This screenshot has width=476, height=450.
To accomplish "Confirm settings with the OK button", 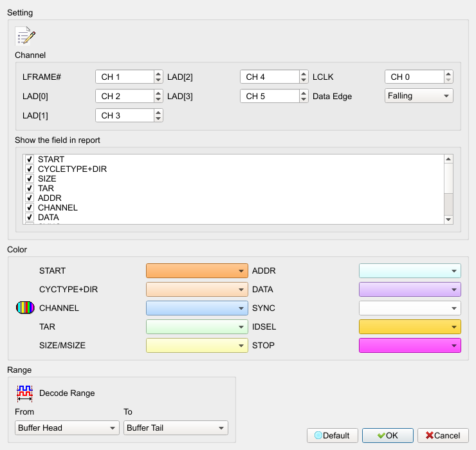I will point(388,435).
